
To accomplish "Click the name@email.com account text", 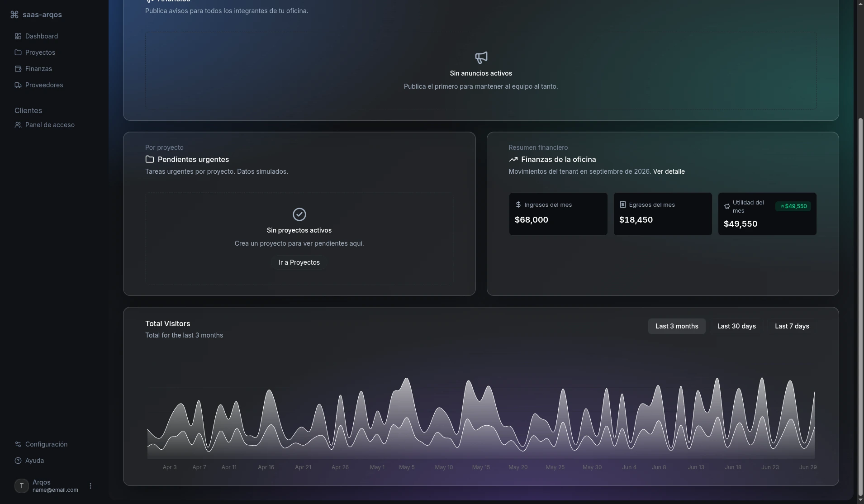I will [55, 490].
